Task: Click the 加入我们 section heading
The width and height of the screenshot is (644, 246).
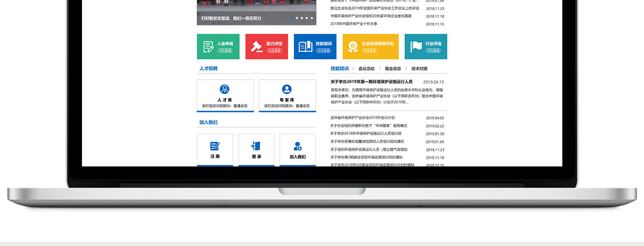Action: [208, 122]
